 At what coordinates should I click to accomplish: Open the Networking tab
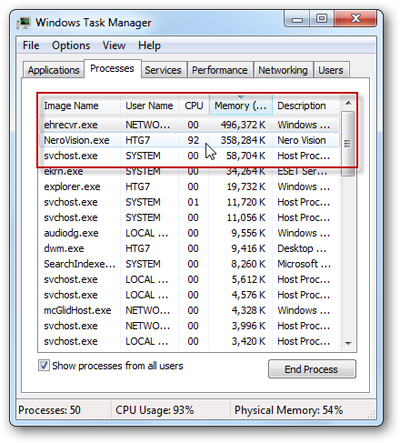(x=283, y=70)
